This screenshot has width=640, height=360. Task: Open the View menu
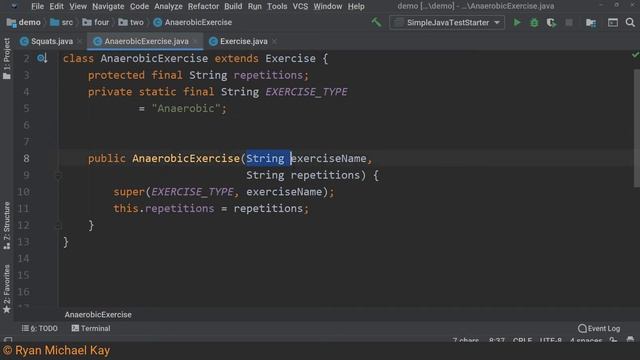[x=78, y=6]
